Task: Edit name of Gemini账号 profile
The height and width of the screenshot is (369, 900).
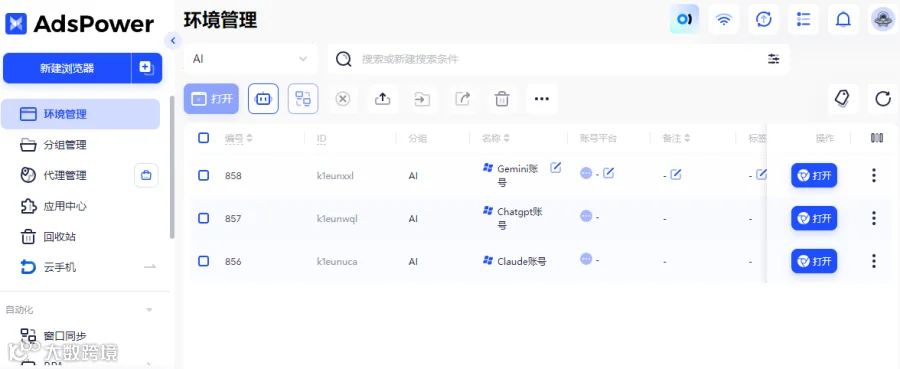Action: point(555,168)
